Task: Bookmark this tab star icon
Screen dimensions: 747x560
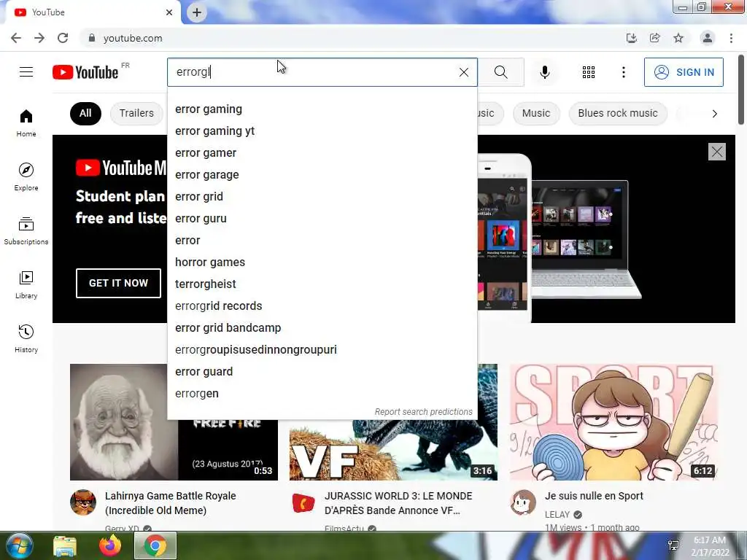Action: pyautogui.click(x=678, y=38)
